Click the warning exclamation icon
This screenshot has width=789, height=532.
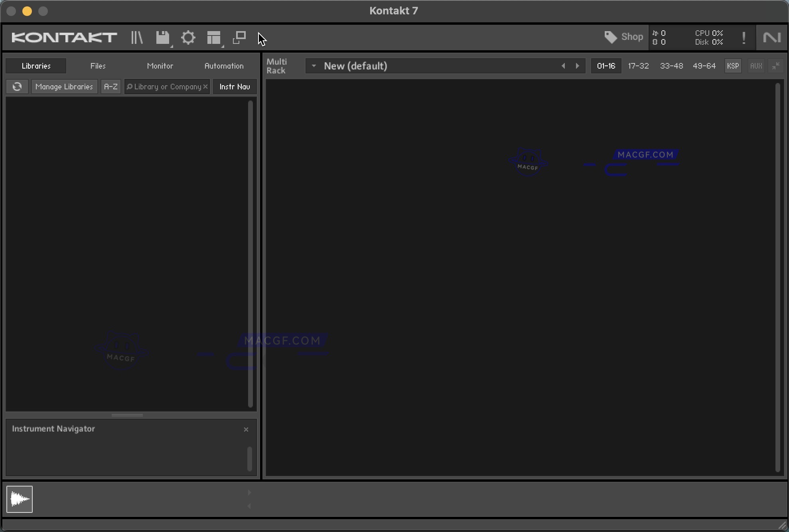coord(743,37)
